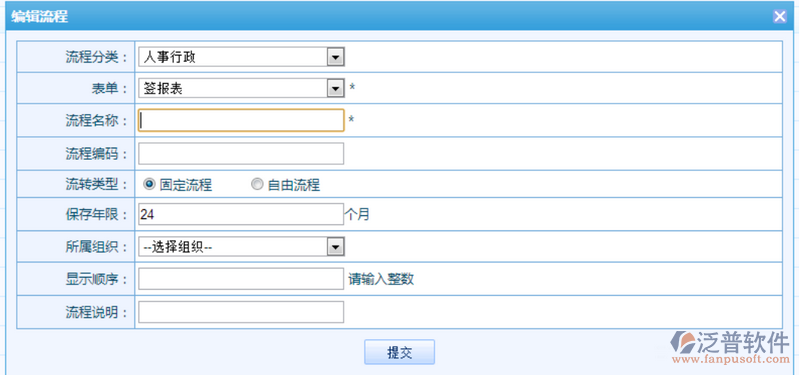Click the 自由流程 label text
This screenshot has height=375, width=800.
coord(294,185)
